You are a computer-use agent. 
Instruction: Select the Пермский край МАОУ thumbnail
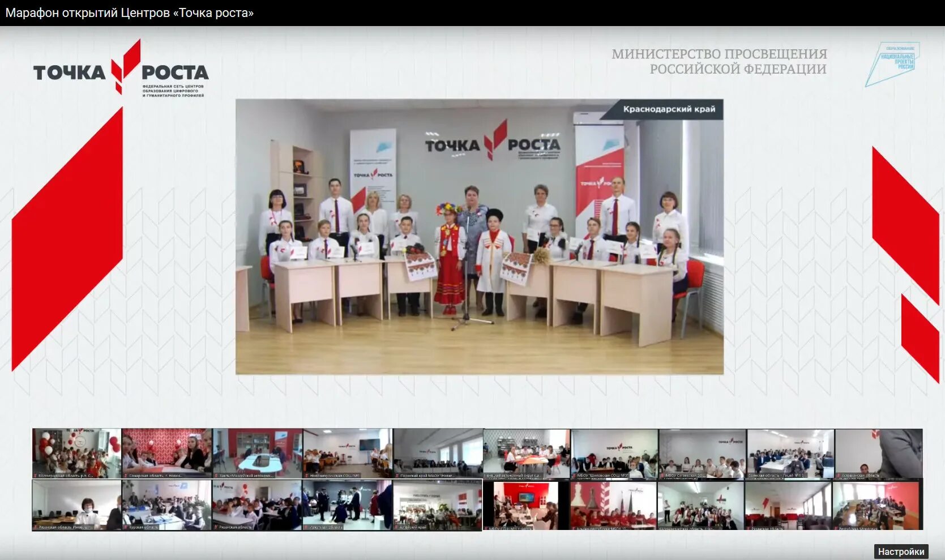point(438,454)
